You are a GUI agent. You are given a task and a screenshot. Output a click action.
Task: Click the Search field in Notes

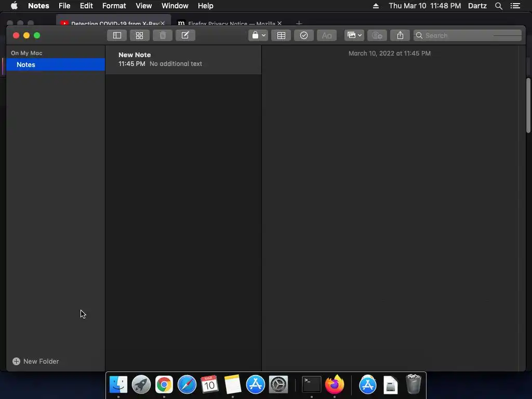pyautogui.click(x=467, y=35)
